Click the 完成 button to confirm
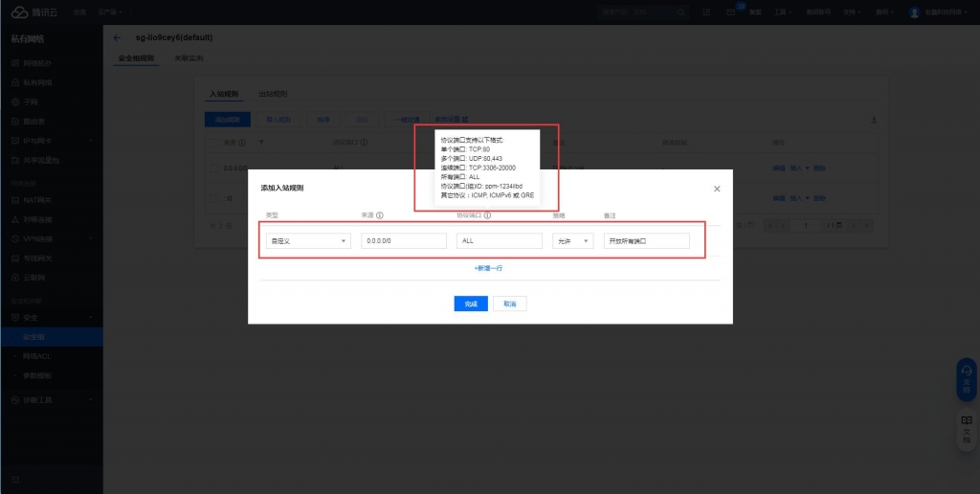 click(471, 303)
